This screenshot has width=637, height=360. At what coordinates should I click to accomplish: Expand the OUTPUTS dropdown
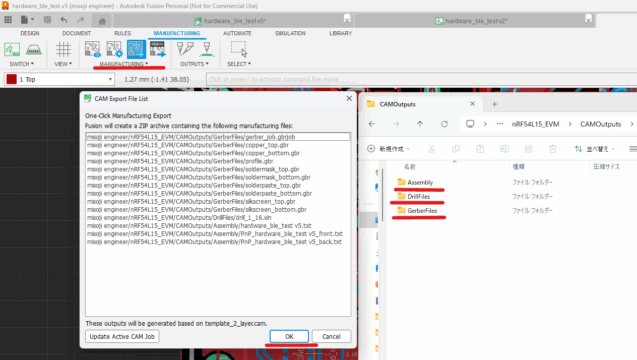pos(194,64)
